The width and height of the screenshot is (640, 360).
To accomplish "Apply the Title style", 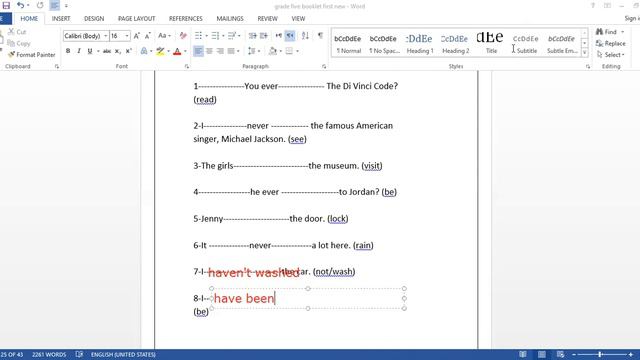I will (491, 43).
